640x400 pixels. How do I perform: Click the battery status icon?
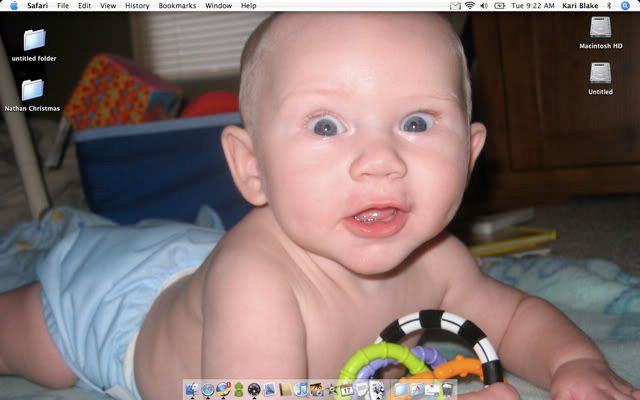(x=500, y=6)
